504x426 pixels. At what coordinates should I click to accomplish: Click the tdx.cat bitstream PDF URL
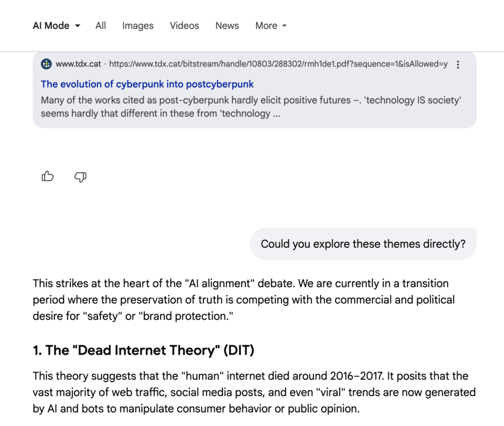[x=278, y=64]
